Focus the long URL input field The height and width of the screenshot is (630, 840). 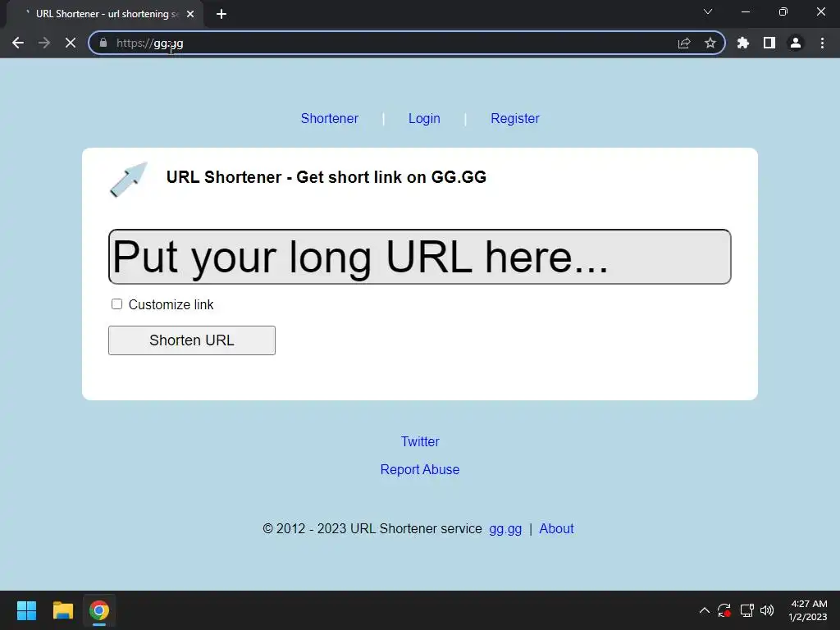[x=419, y=257]
